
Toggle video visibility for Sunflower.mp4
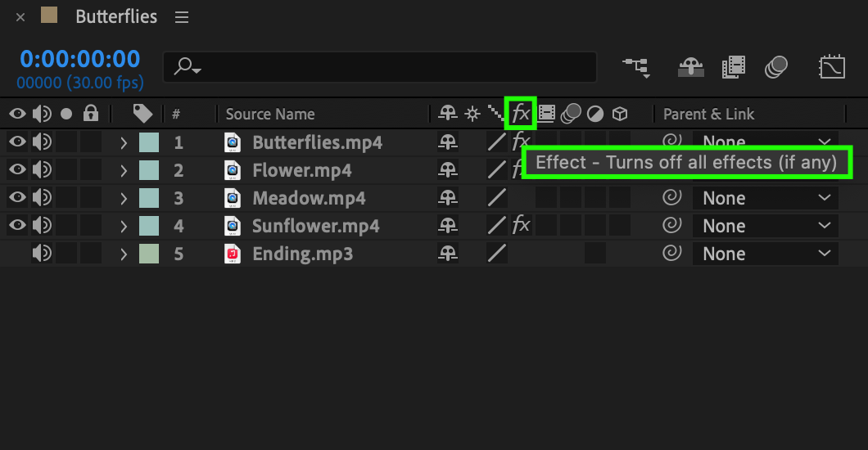tap(17, 225)
